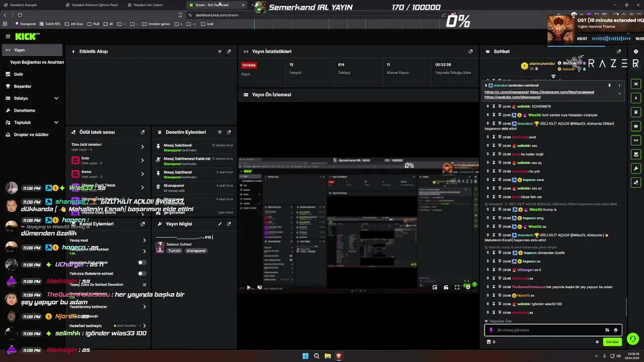Viewport: 644px width, 362px height.
Task: Pop out the Yayın İstatistikleri panel
Action: click(x=470, y=51)
